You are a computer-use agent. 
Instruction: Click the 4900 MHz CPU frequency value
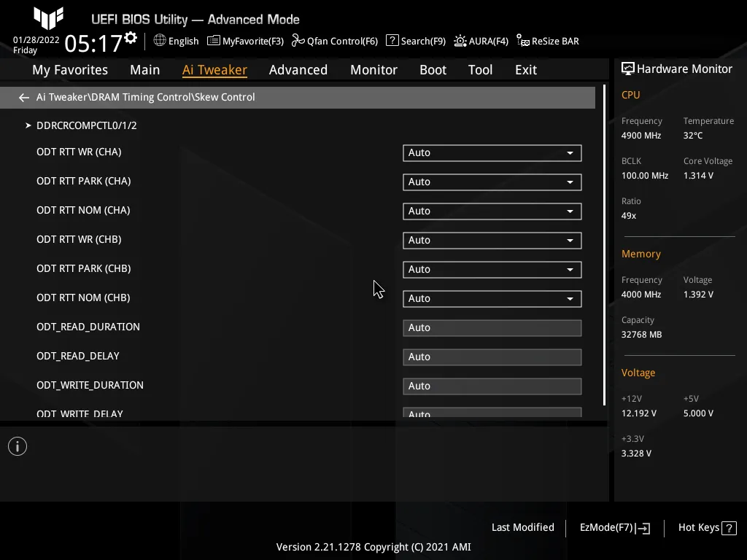(641, 136)
